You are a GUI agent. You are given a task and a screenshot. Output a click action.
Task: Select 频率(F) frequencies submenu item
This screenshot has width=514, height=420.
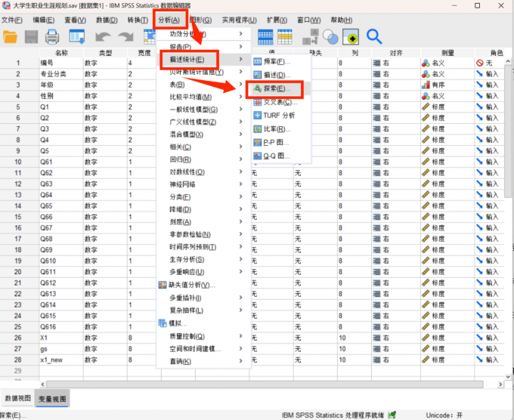click(281, 62)
